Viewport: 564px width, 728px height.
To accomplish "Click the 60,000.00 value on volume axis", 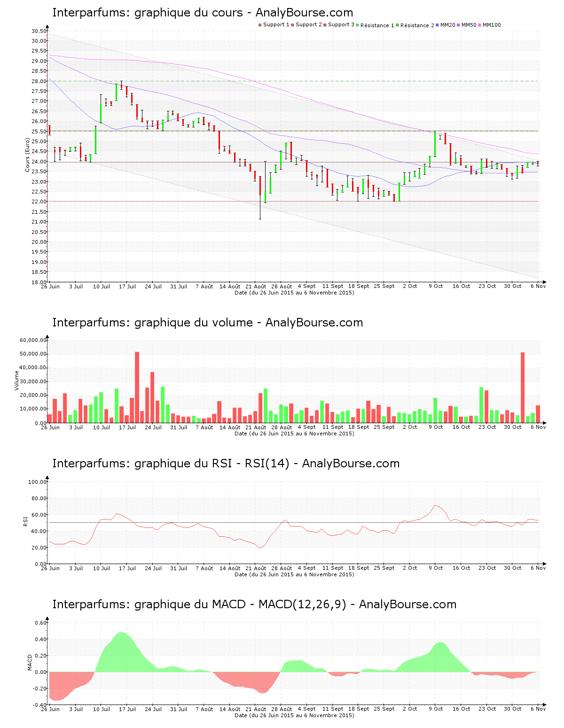I will click(33, 340).
